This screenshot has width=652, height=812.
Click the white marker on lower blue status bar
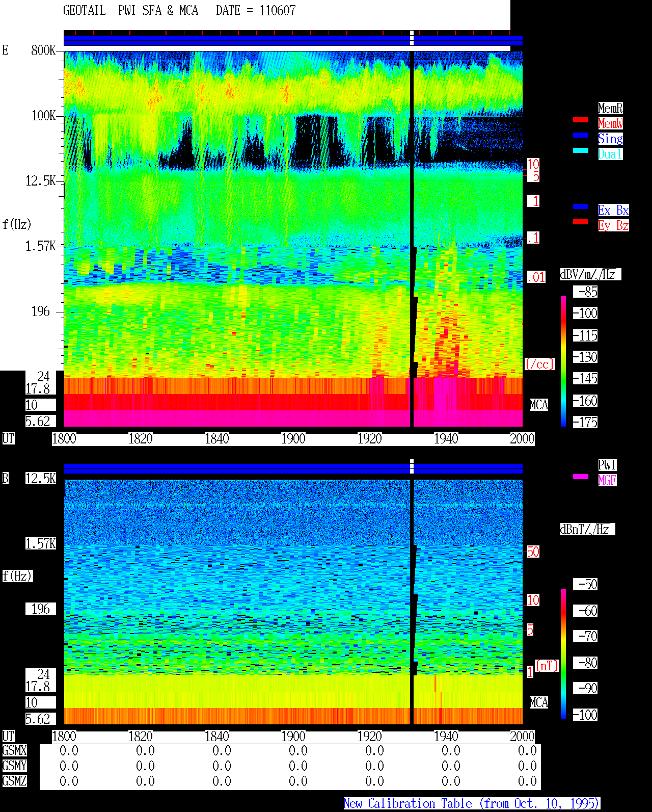pyautogui.click(x=412, y=466)
